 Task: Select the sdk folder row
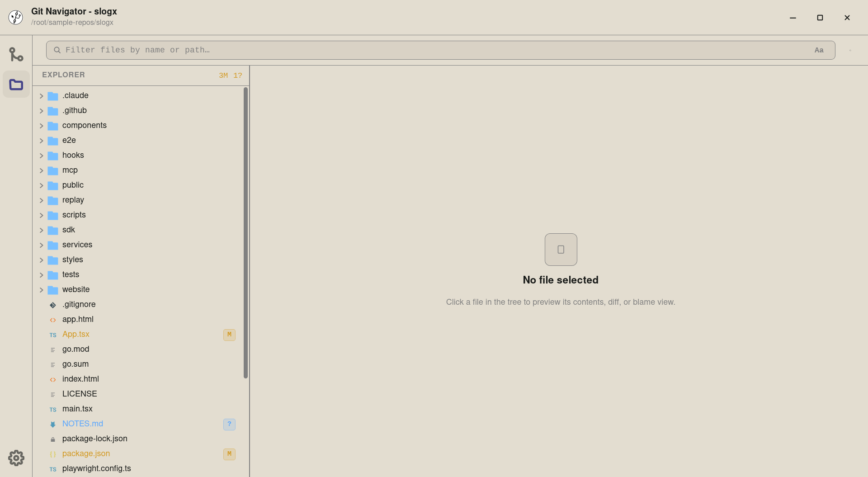tap(138, 230)
